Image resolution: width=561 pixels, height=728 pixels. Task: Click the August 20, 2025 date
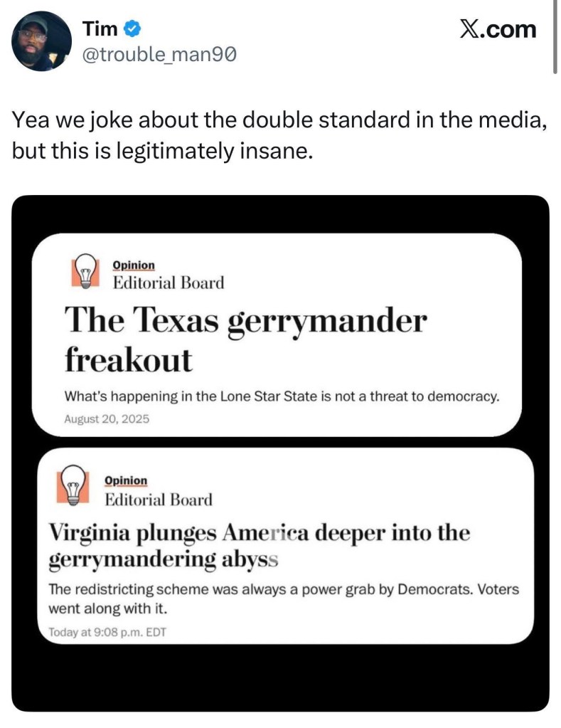[107, 418]
